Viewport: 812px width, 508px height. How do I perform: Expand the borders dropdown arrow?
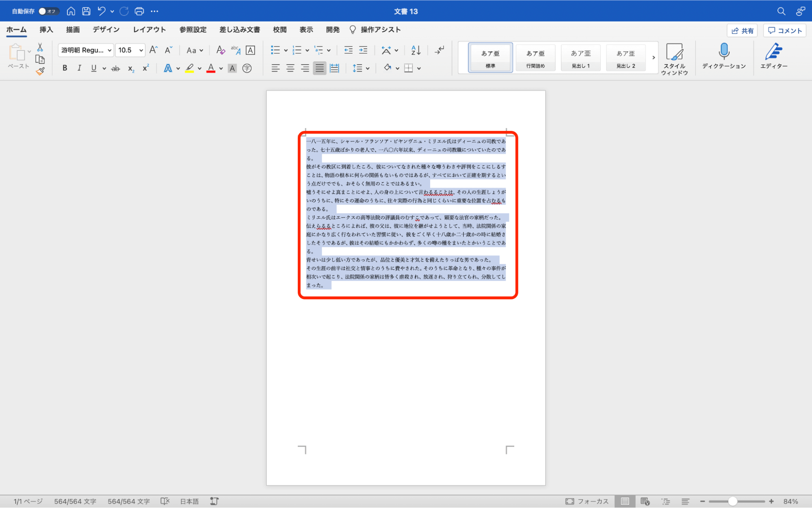[419, 68]
